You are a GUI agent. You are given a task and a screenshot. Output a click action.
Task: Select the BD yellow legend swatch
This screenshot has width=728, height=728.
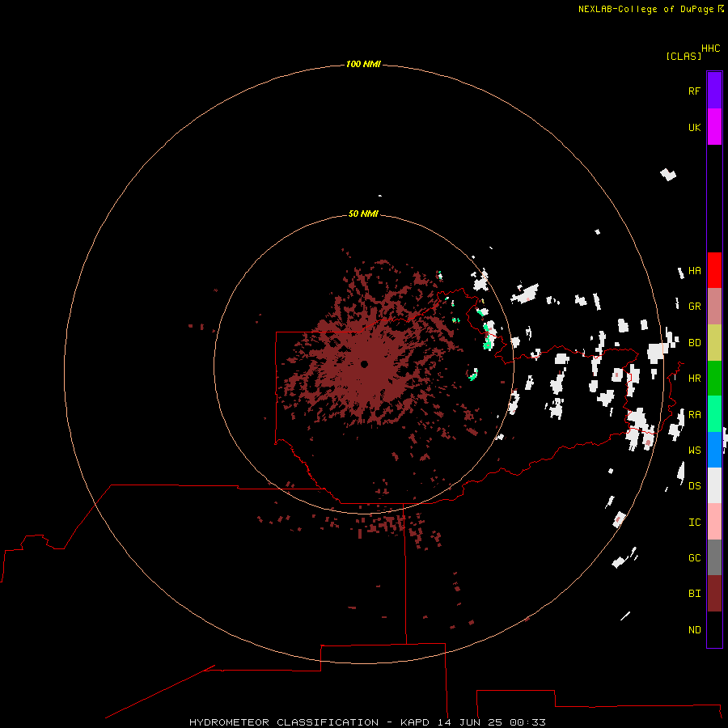pos(714,343)
